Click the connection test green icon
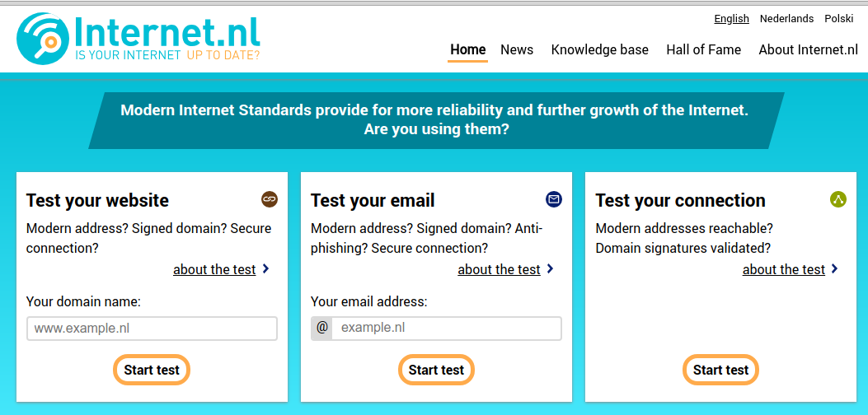The height and width of the screenshot is (415, 868). [x=838, y=199]
